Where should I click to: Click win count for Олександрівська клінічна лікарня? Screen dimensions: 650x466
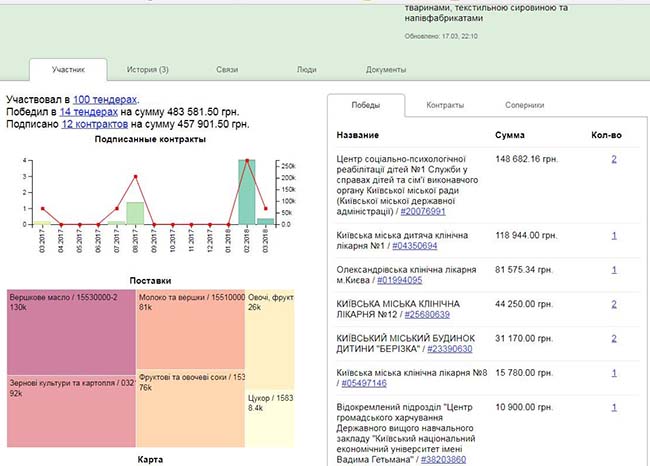click(613, 270)
